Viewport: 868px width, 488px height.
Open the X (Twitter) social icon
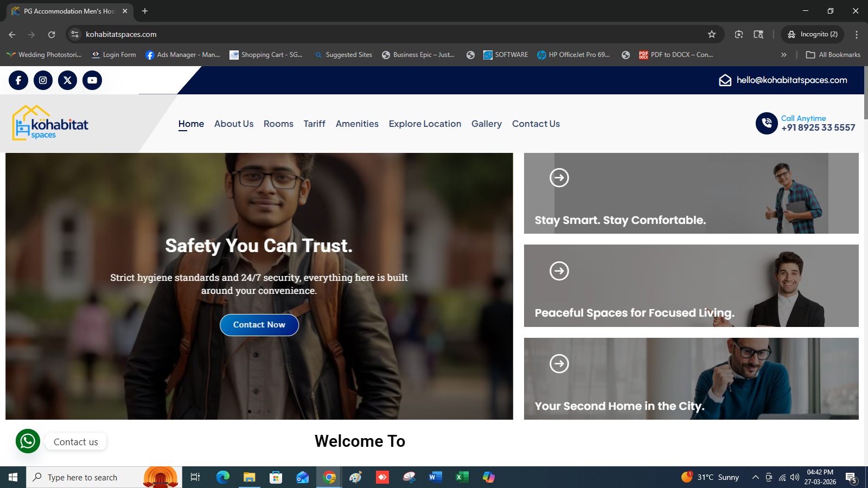coord(67,80)
